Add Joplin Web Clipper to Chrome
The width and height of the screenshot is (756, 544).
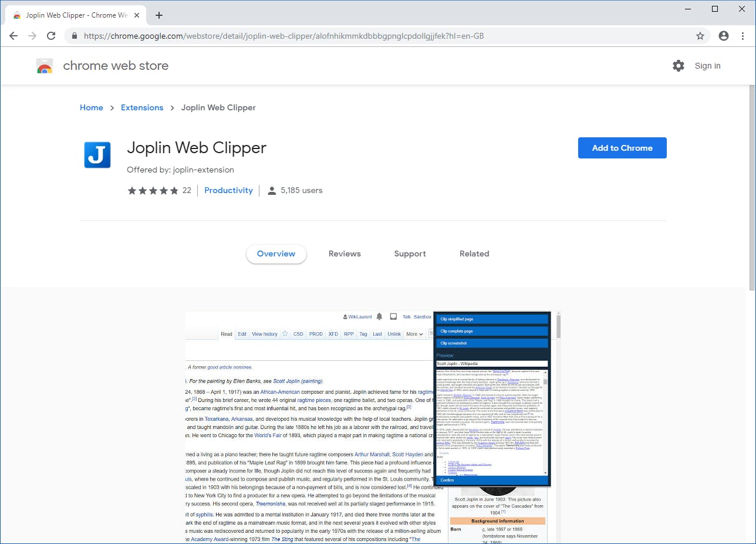point(622,148)
